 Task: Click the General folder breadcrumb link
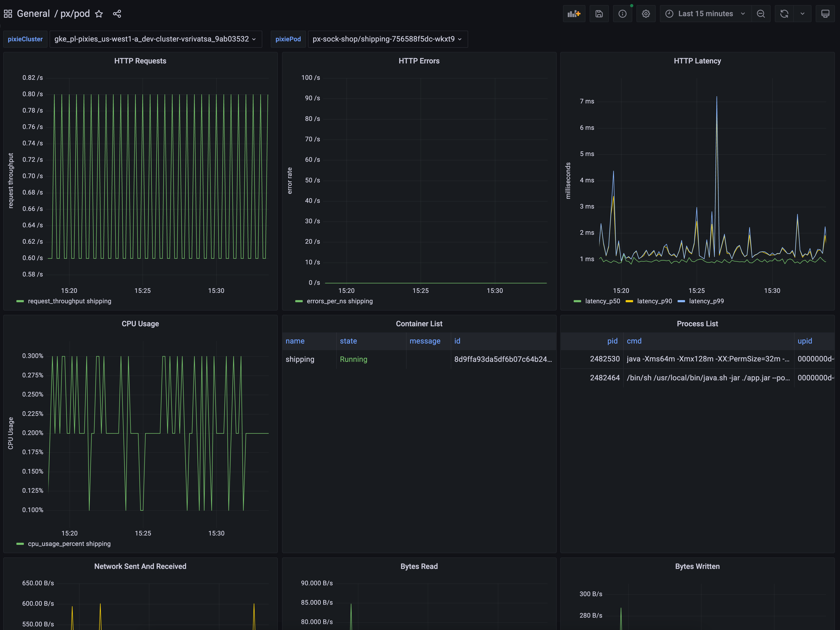[x=33, y=14]
